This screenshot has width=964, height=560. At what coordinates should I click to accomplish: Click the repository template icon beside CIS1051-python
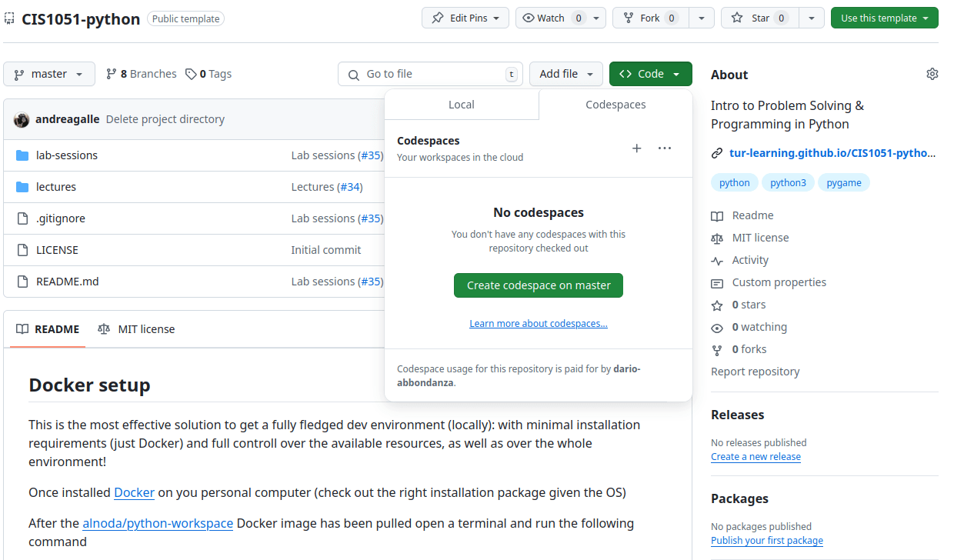coord(10,18)
